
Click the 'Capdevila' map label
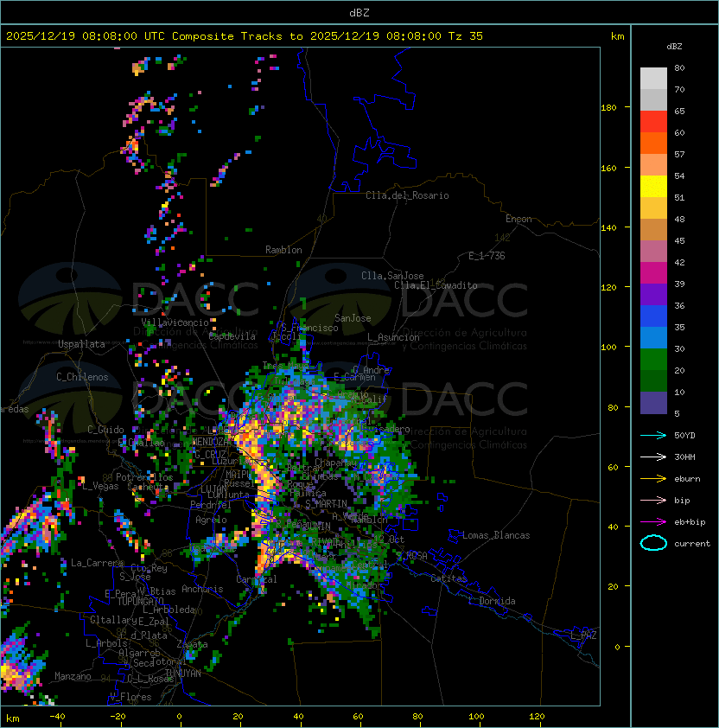232,336
